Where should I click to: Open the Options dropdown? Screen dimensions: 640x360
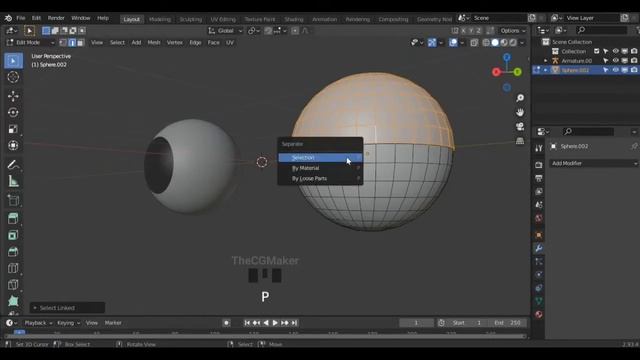coord(513,31)
